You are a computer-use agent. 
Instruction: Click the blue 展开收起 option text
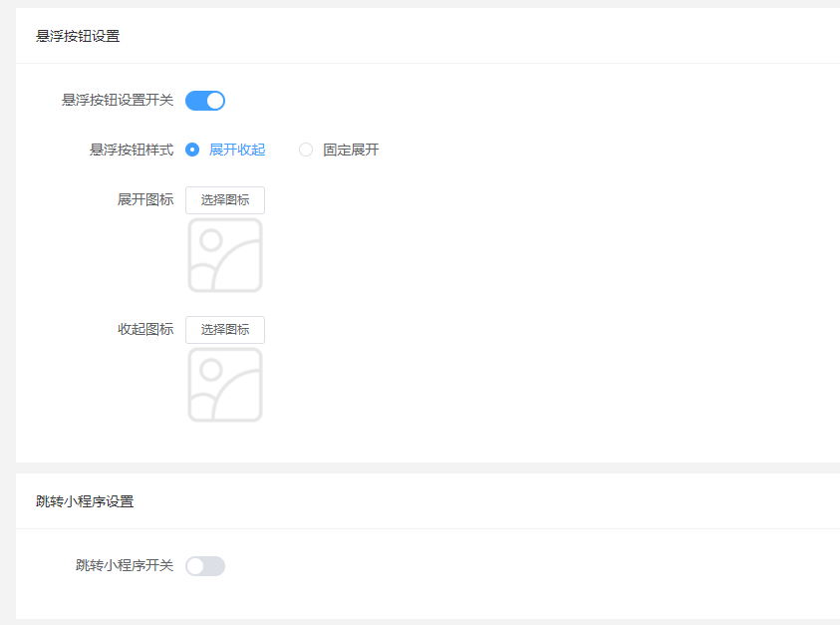[x=237, y=150]
